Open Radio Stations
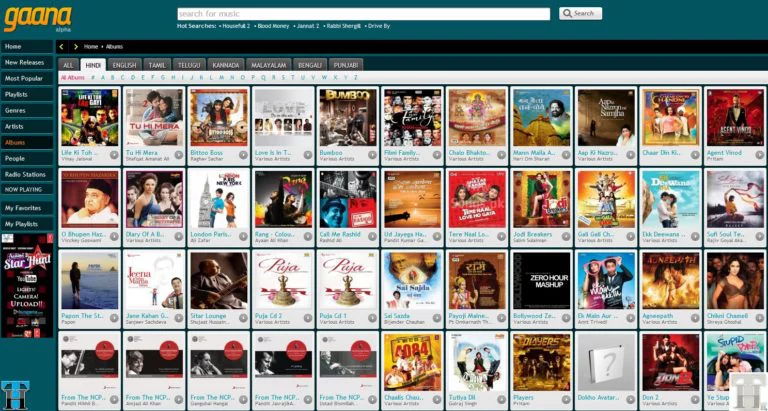Image resolution: width=768 pixels, height=411 pixels. click(x=27, y=174)
